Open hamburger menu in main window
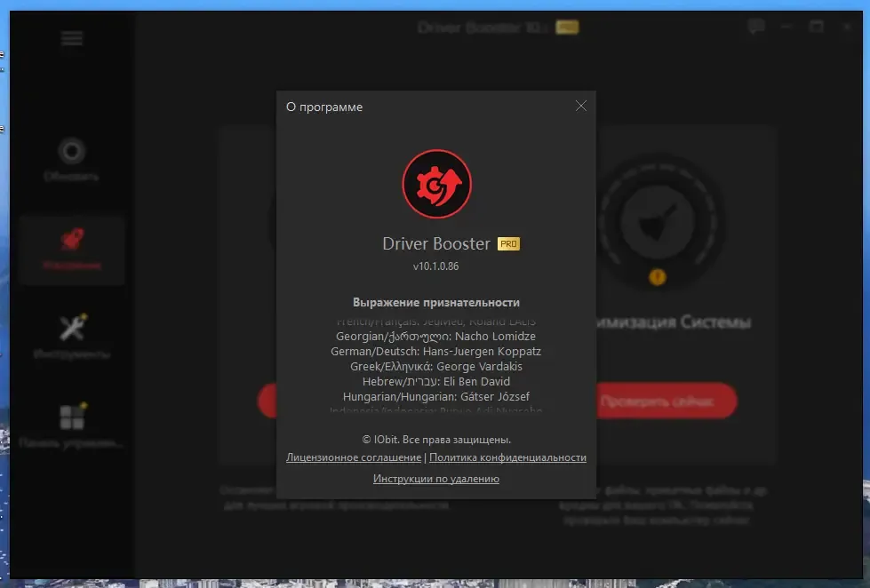This screenshot has width=870, height=588. [72, 38]
